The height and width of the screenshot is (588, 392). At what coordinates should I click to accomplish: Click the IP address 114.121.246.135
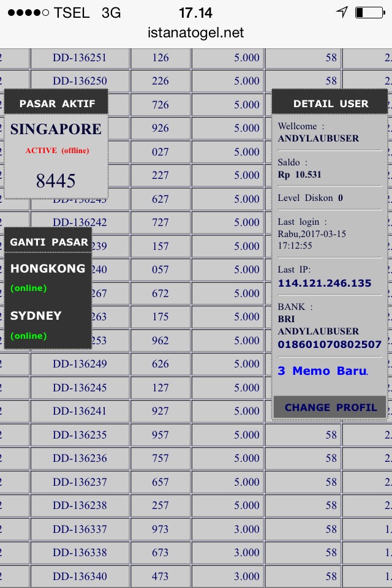coord(325,283)
